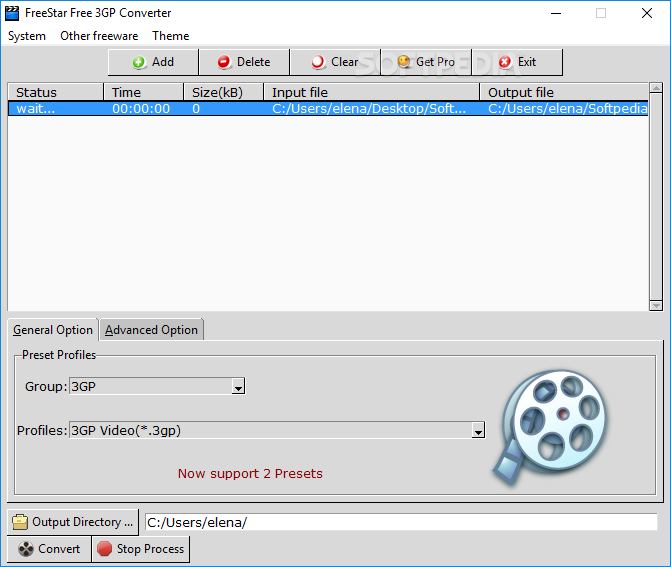Open the Other freeware menu
Image resolution: width=671 pixels, height=567 pixels.
(x=99, y=36)
